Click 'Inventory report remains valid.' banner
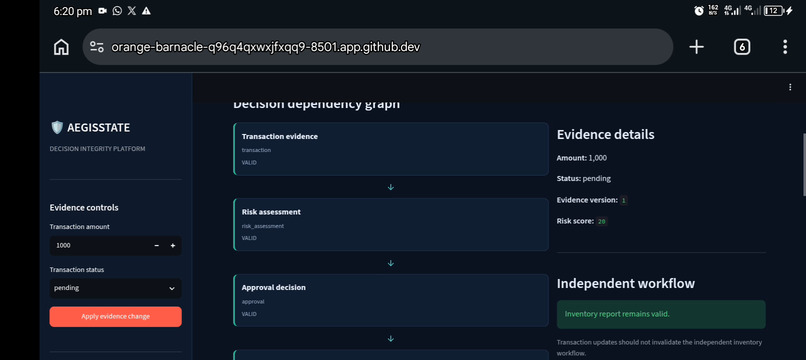806x360 pixels. (661, 314)
